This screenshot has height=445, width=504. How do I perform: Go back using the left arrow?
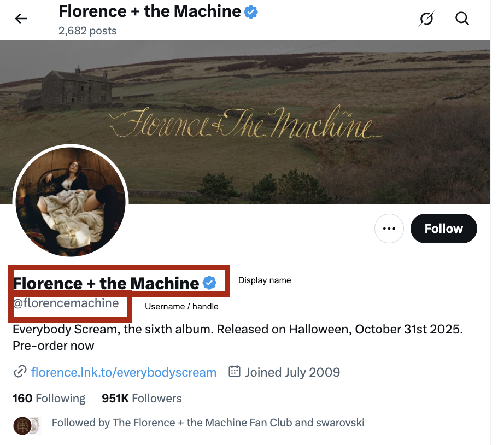(x=21, y=19)
